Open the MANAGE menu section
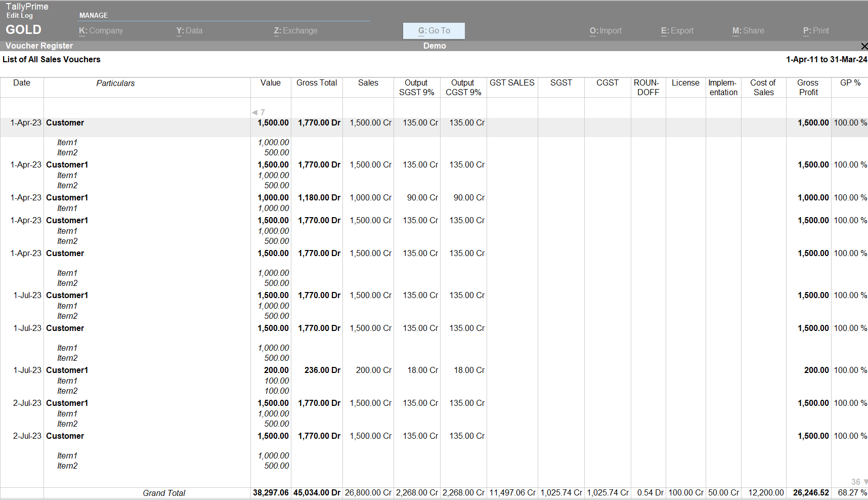This screenshot has height=500, width=868. pos(93,15)
